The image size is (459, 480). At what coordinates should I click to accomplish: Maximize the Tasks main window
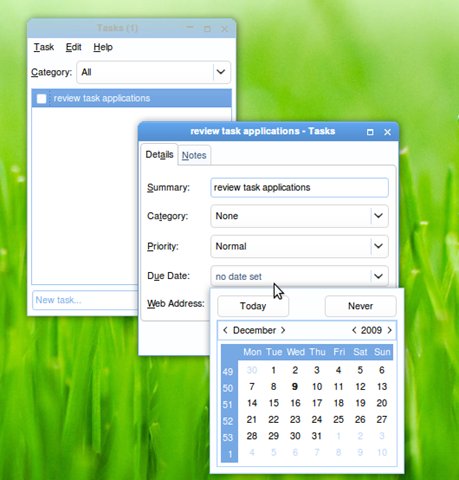(207, 29)
